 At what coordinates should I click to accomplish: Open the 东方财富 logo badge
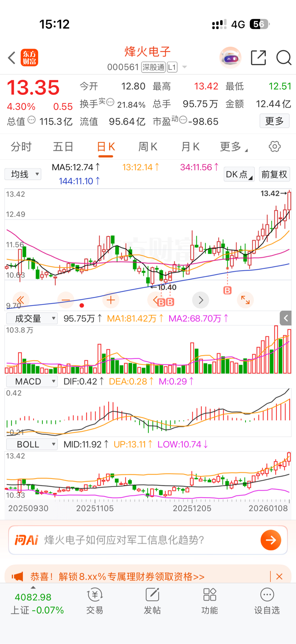pos(29,58)
